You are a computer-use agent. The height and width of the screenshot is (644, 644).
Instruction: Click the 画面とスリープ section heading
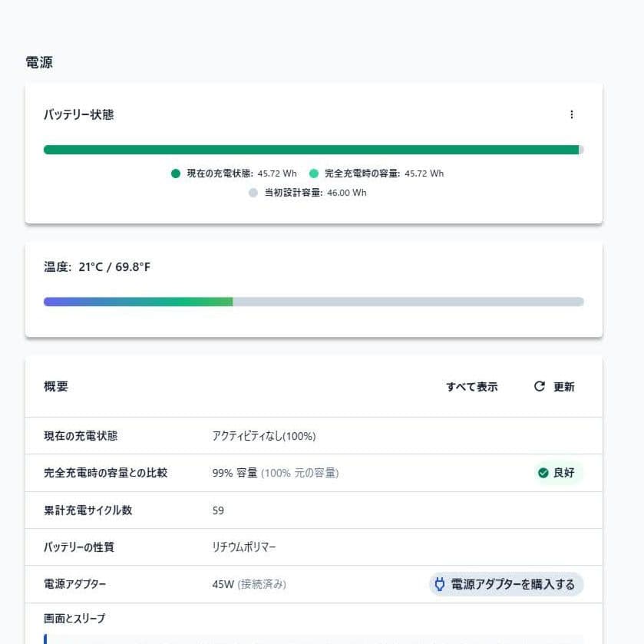pyautogui.click(x=74, y=618)
